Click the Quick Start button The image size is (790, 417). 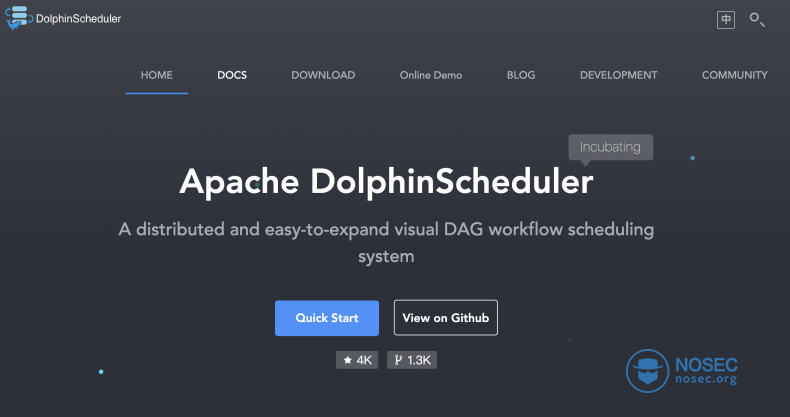pos(327,318)
